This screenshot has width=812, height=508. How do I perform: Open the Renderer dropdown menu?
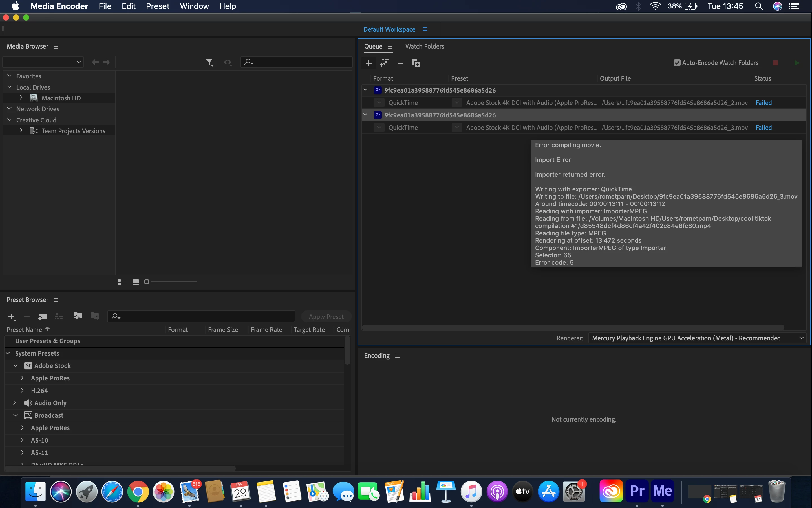[697, 338]
